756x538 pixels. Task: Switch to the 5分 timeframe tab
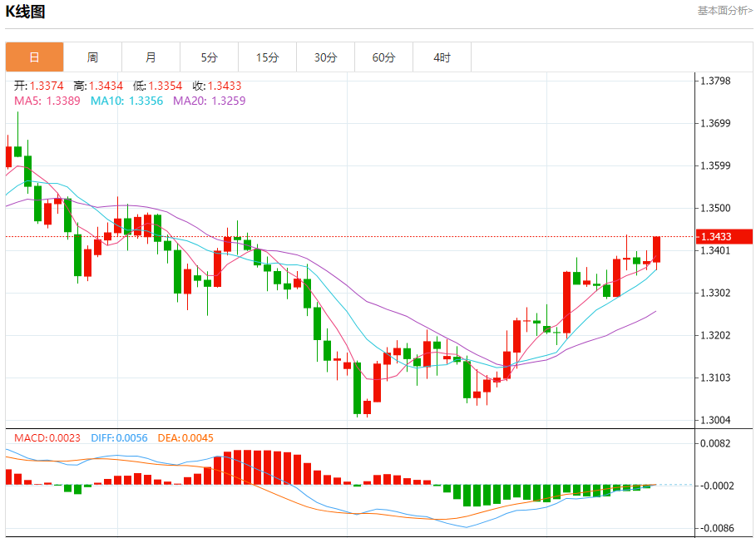209,57
